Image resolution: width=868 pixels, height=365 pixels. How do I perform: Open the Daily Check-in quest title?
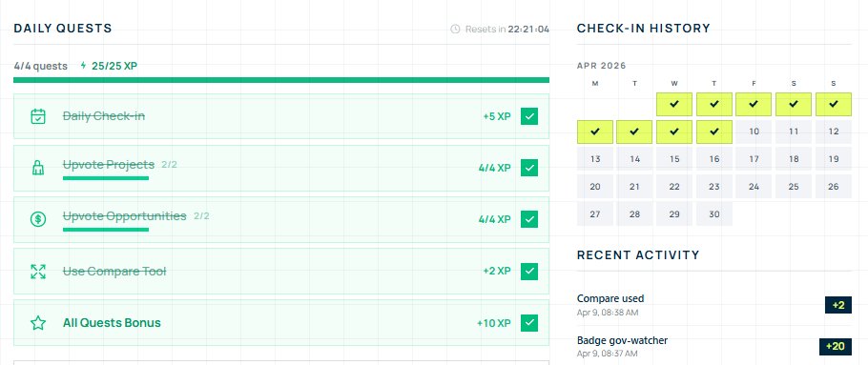click(104, 116)
